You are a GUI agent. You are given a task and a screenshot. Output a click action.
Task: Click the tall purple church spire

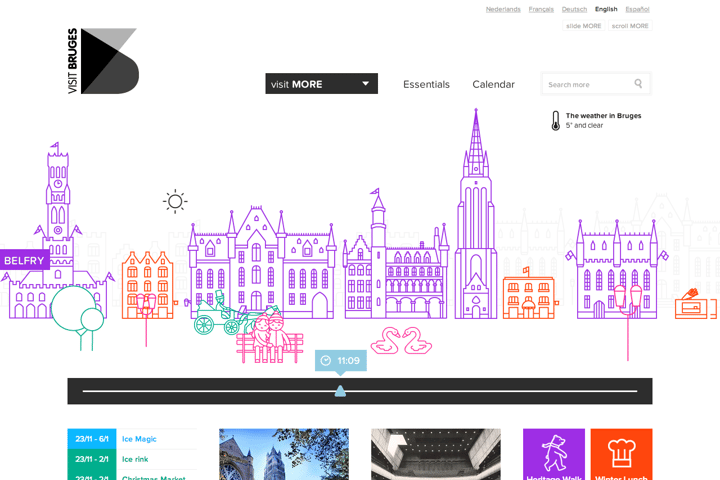point(476,214)
